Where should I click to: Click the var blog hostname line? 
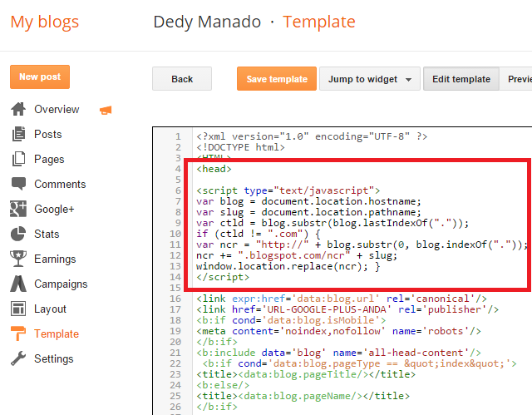[x=308, y=201]
